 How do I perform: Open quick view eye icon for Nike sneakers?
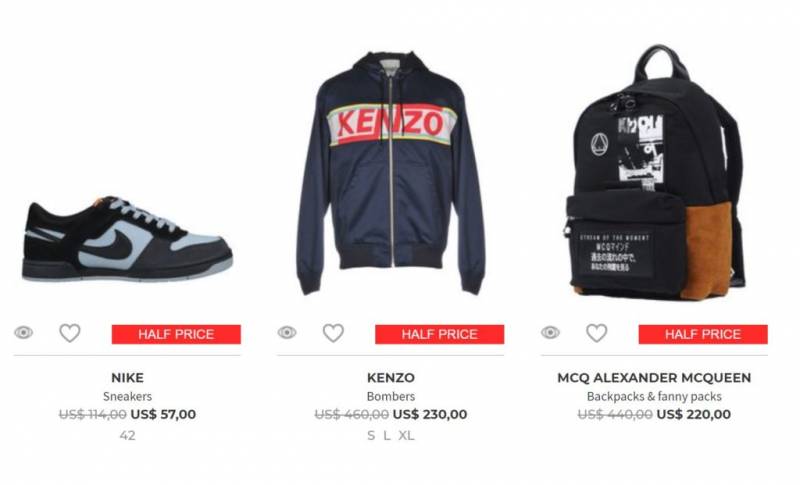pyautogui.click(x=23, y=333)
